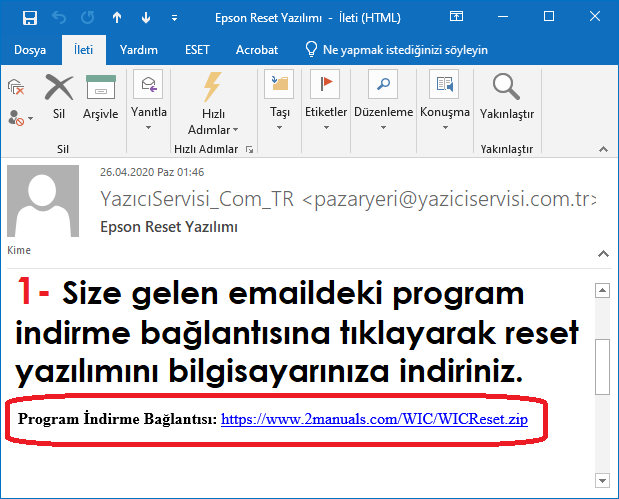Reply using the Yanıtla icon
Image resolution: width=619 pixels, height=499 pixels.
click(148, 84)
